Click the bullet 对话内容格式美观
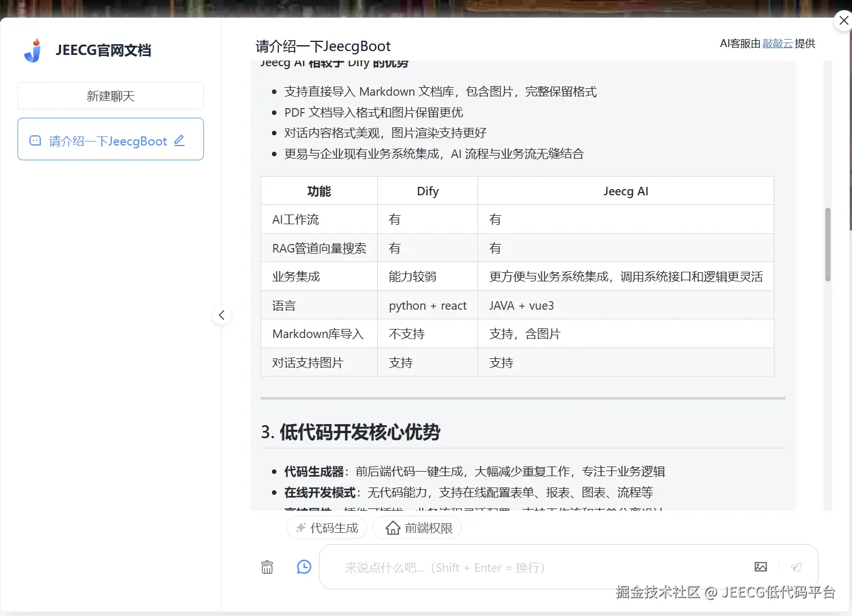 pyautogui.click(x=385, y=132)
